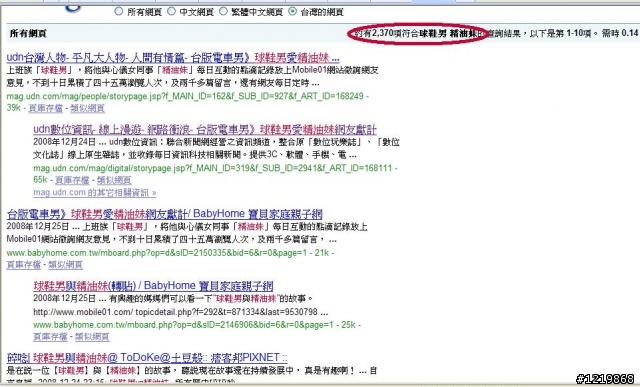Open 頁庫存檔 link under the 21k babyhome result

24,265
